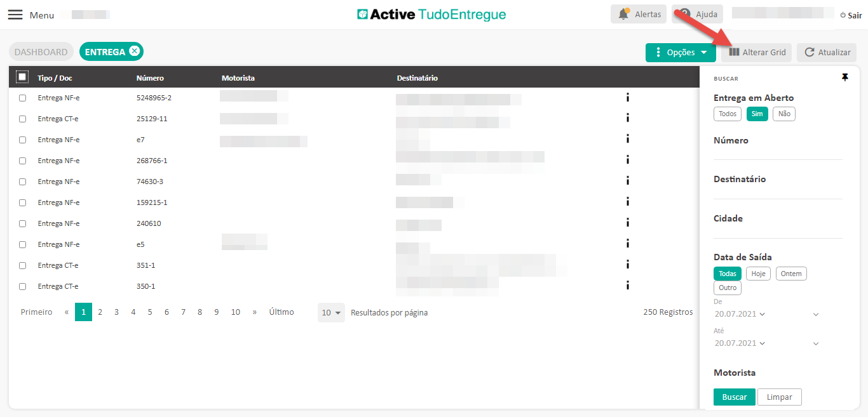Viewport: 868px width, 417px height.
Task: Open the results per page dropdown
Action: [331, 312]
